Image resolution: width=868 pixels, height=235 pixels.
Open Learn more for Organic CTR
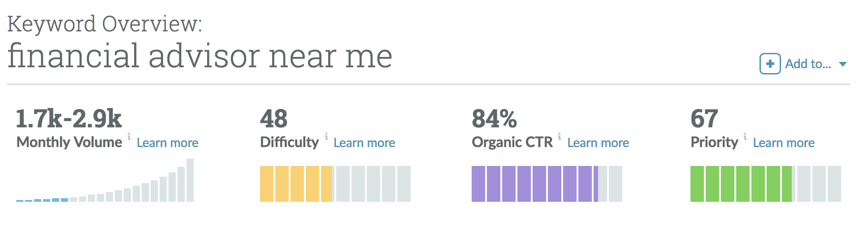click(x=598, y=143)
